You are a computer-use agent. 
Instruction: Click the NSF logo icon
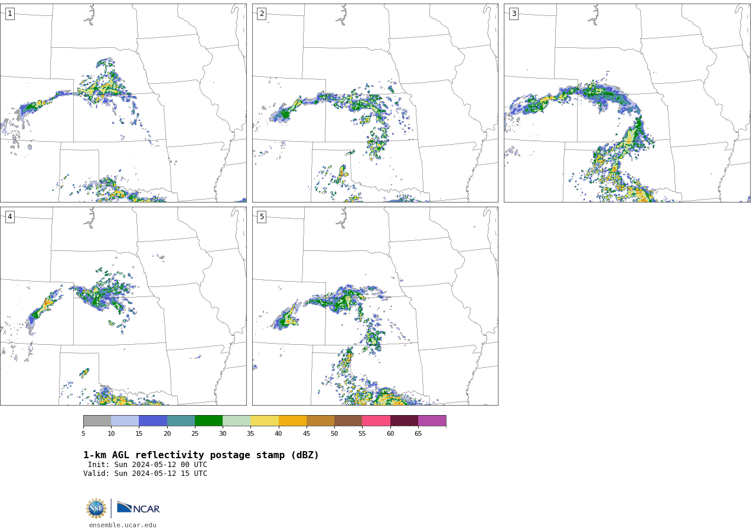pyautogui.click(x=96, y=508)
